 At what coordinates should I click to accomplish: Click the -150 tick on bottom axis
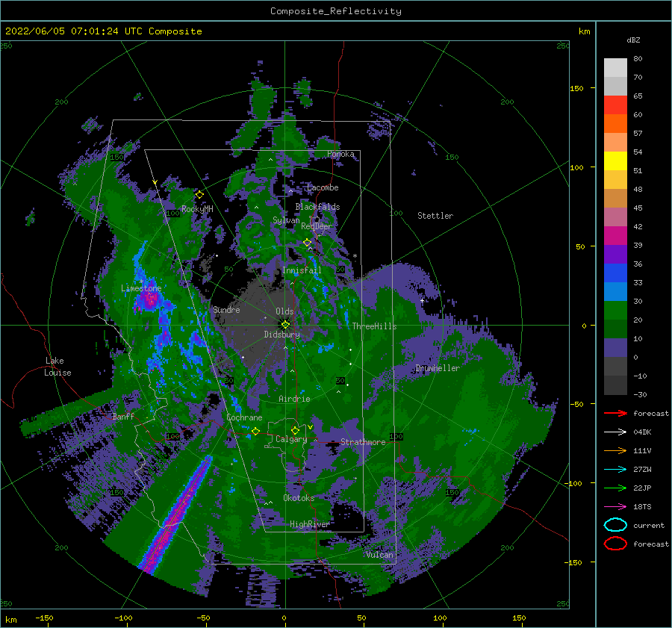pos(44,618)
